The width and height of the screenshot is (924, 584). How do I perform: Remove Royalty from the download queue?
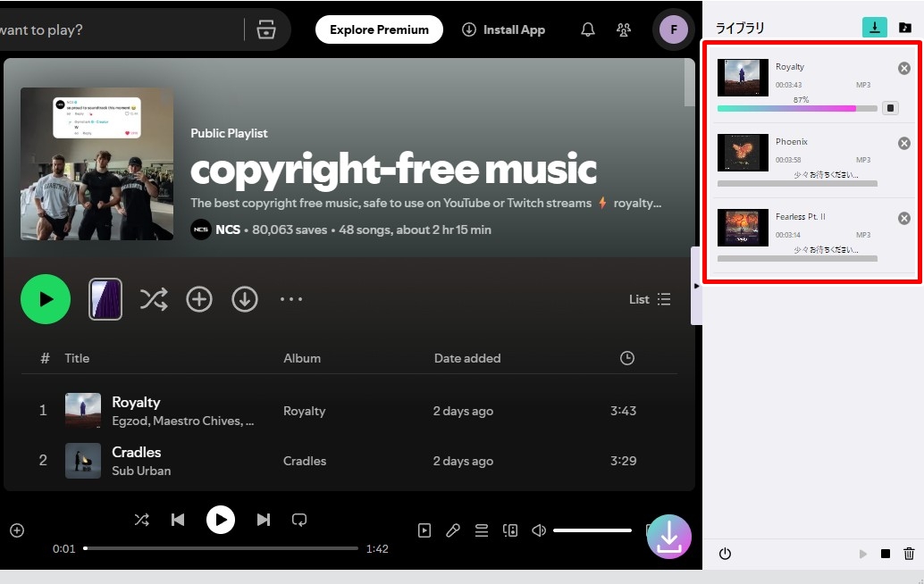tap(904, 69)
